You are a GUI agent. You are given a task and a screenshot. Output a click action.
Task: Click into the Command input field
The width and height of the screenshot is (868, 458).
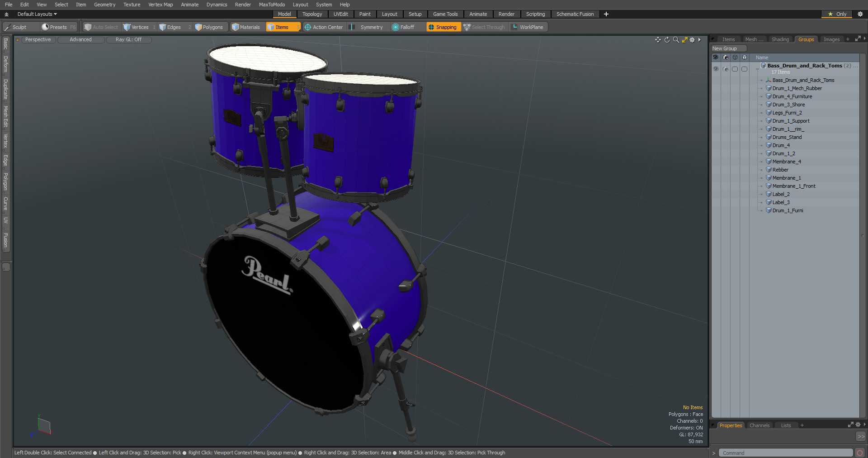click(x=786, y=453)
